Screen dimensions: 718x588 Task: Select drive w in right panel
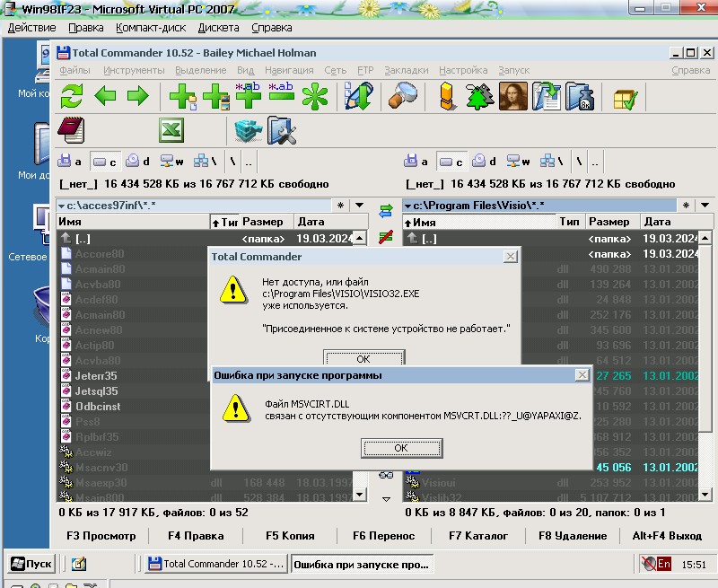pyautogui.click(x=519, y=162)
